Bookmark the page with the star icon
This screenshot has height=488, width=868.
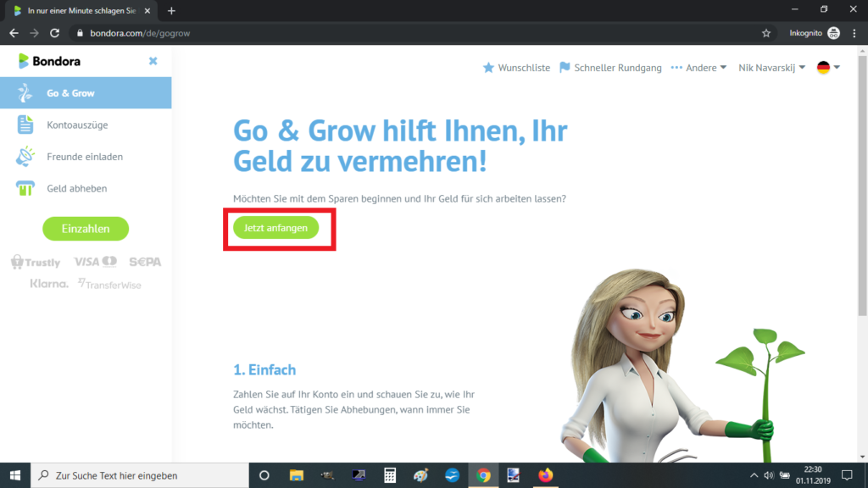pyautogui.click(x=766, y=33)
